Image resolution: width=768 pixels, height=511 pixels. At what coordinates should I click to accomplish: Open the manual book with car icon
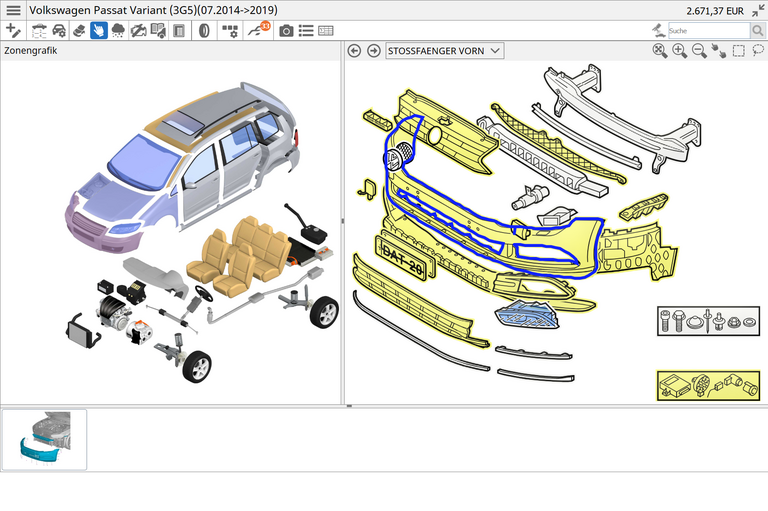tap(158, 31)
